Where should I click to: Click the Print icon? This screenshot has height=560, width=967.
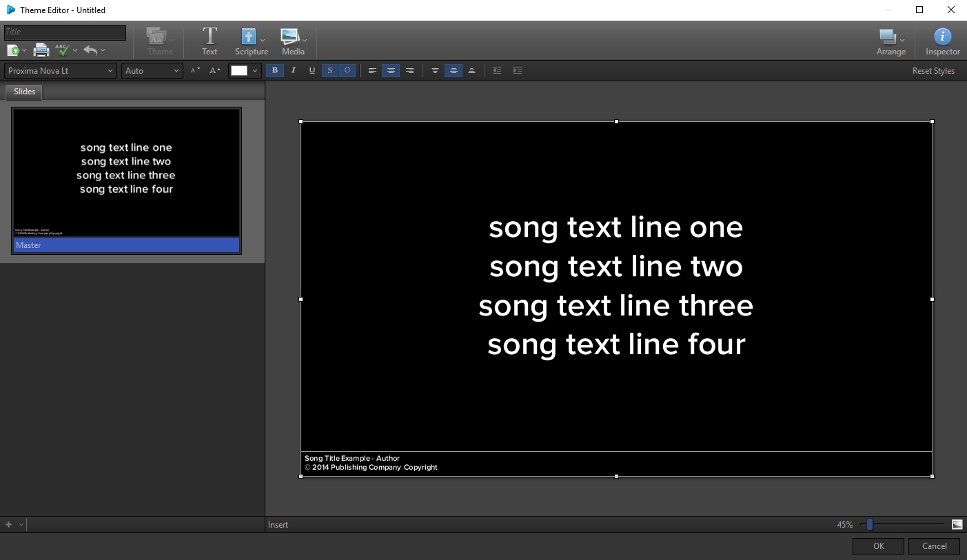41,50
